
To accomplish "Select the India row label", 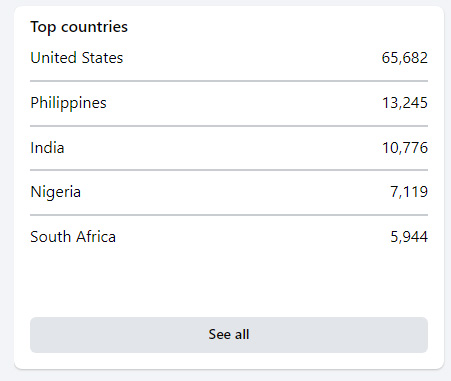I will (47, 148).
